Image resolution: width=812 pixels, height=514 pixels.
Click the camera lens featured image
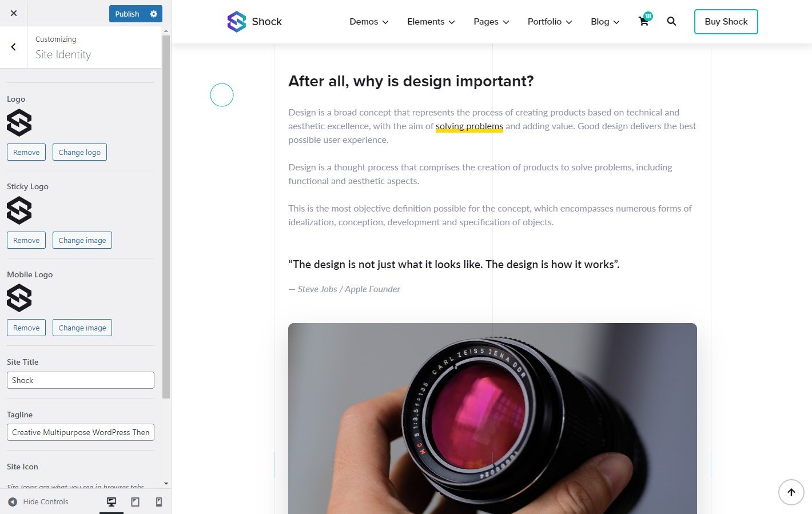492,419
